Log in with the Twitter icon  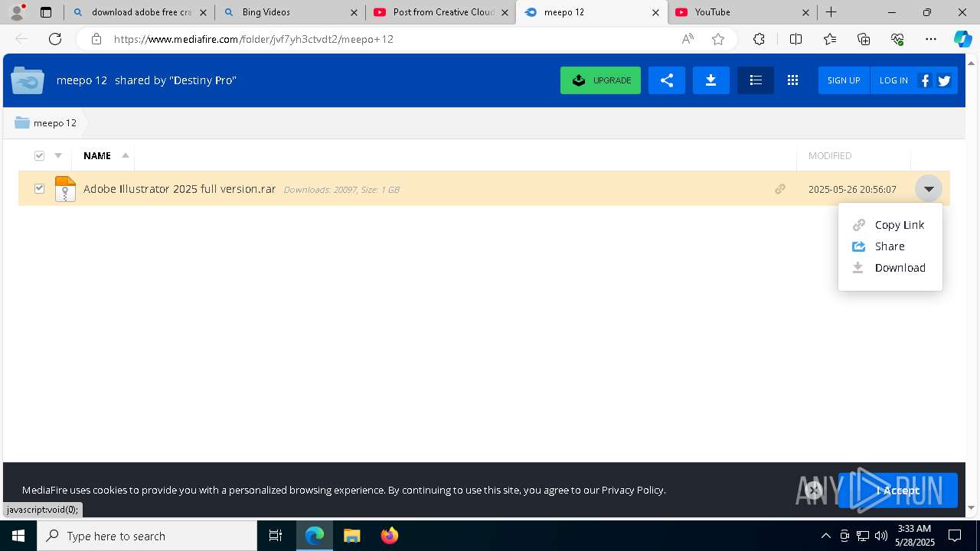point(944,80)
